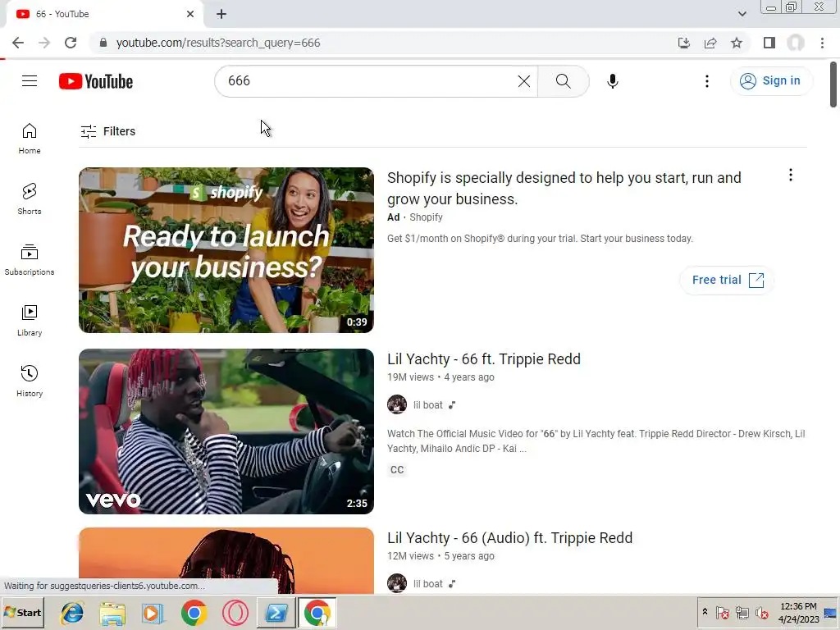Open lil boat channel avatar for the 19M views video

(397, 404)
